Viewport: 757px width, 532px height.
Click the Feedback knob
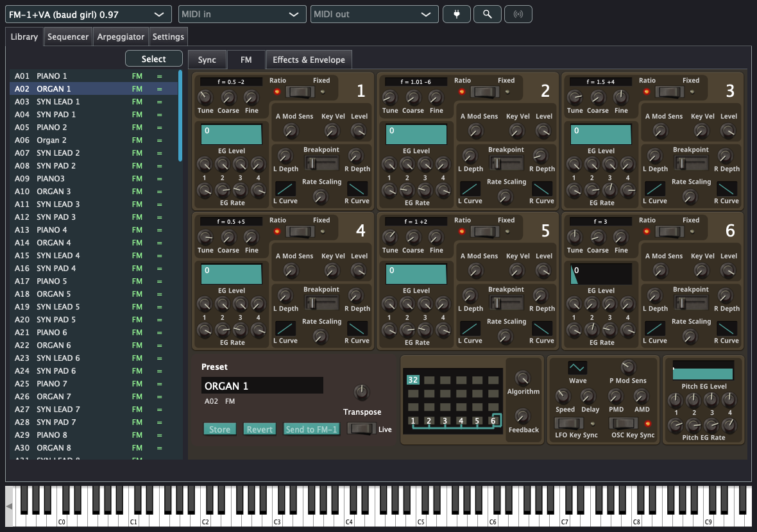(522, 416)
